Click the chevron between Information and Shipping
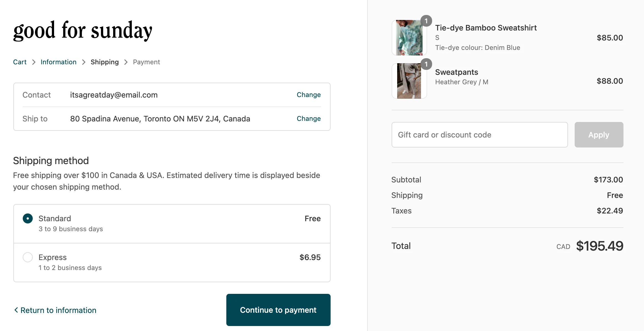 pyautogui.click(x=84, y=62)
